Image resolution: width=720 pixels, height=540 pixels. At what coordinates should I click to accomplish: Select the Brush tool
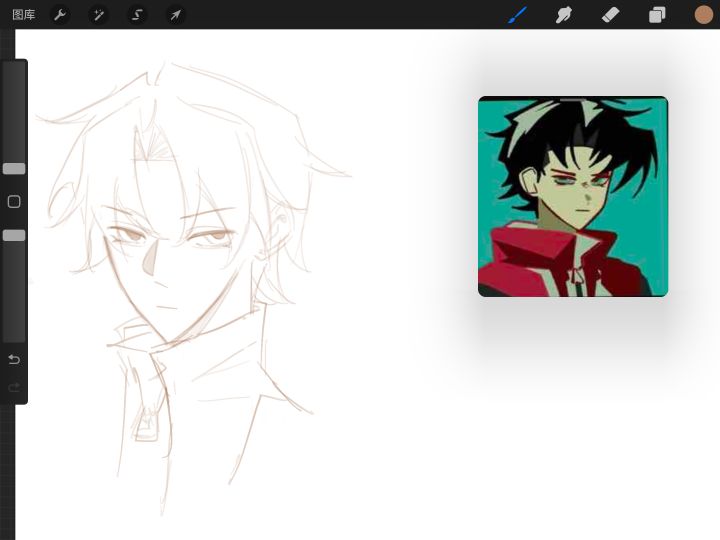(x=518, y=15)
